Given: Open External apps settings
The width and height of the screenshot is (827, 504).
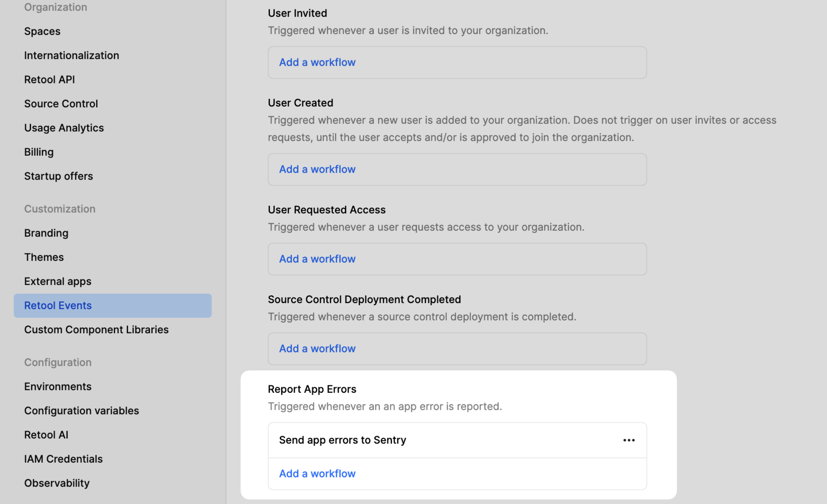Looking at the screenshot, I should click(x=58, y=281).
